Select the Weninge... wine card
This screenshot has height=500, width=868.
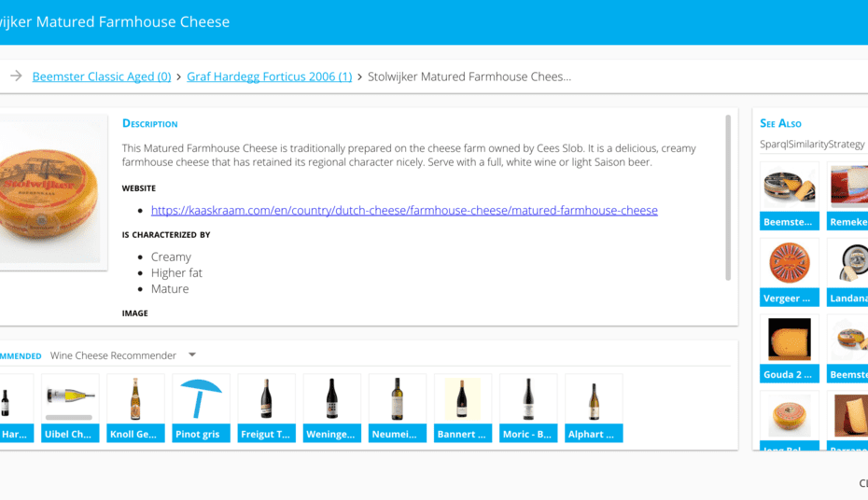coord(331,409)
